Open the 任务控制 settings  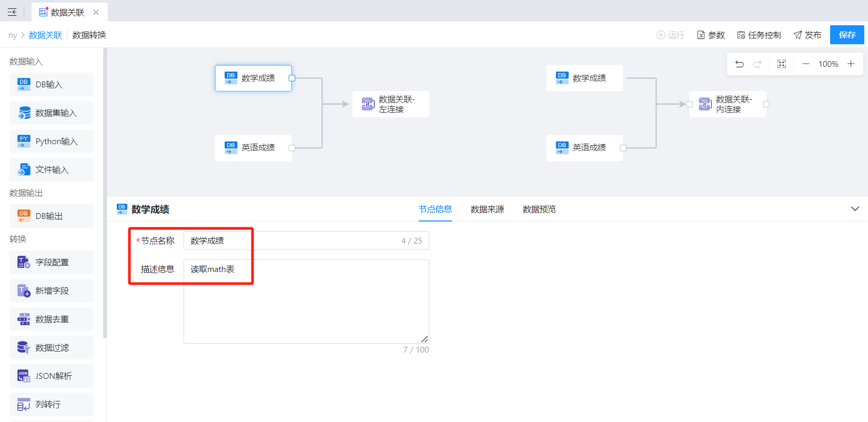[x=759, y=35]
